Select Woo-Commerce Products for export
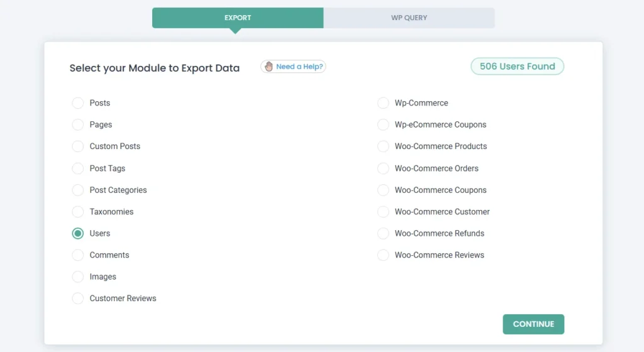The height and width of the screenshot is (352, 644). pyautogui.click(x=383, y=146)
